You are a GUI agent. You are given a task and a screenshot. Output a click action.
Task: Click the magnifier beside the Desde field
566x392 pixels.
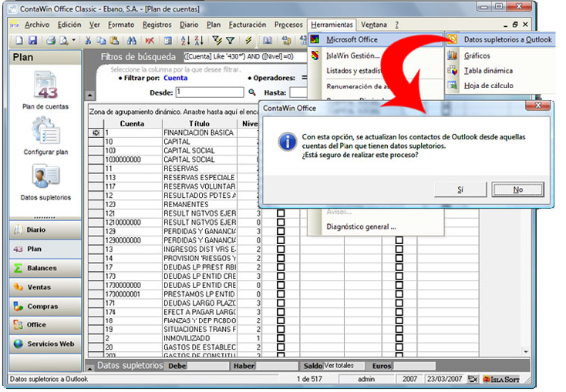pos(252,92)
